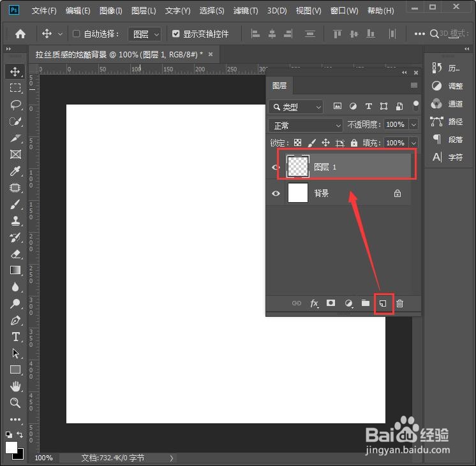
Task: Open the Edit Toolbar three-dots button
Action: (15, 419)
